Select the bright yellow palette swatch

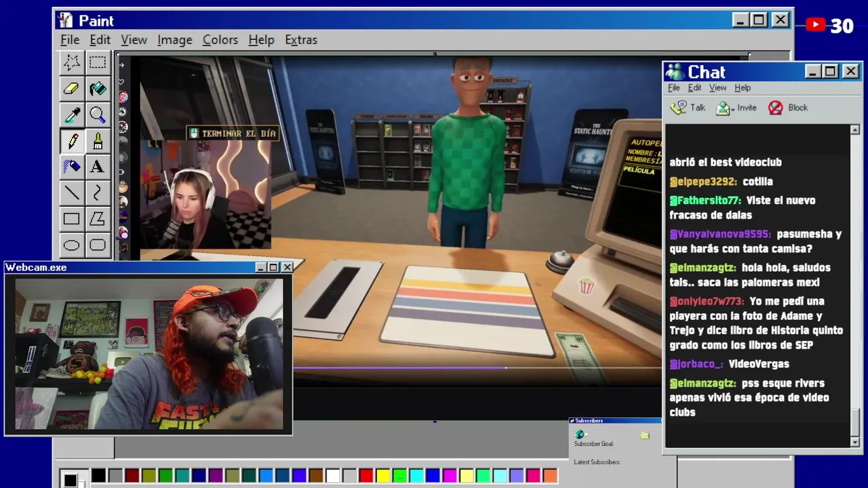coord(383,476)
